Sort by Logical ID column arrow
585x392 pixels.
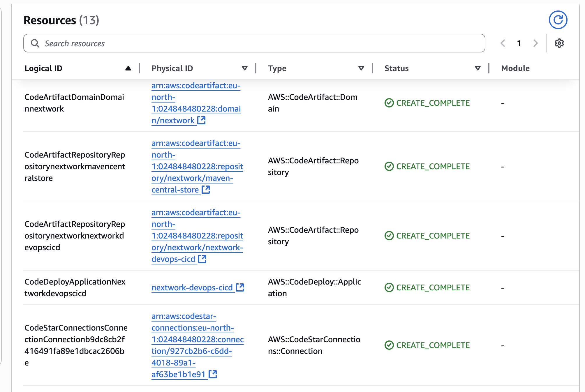tap(128, 68)
